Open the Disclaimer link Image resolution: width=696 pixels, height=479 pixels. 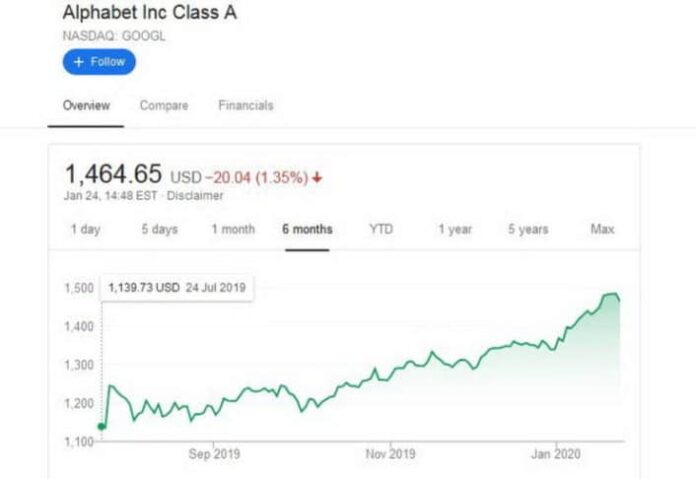pyautogui.click(x=195, y=196)
